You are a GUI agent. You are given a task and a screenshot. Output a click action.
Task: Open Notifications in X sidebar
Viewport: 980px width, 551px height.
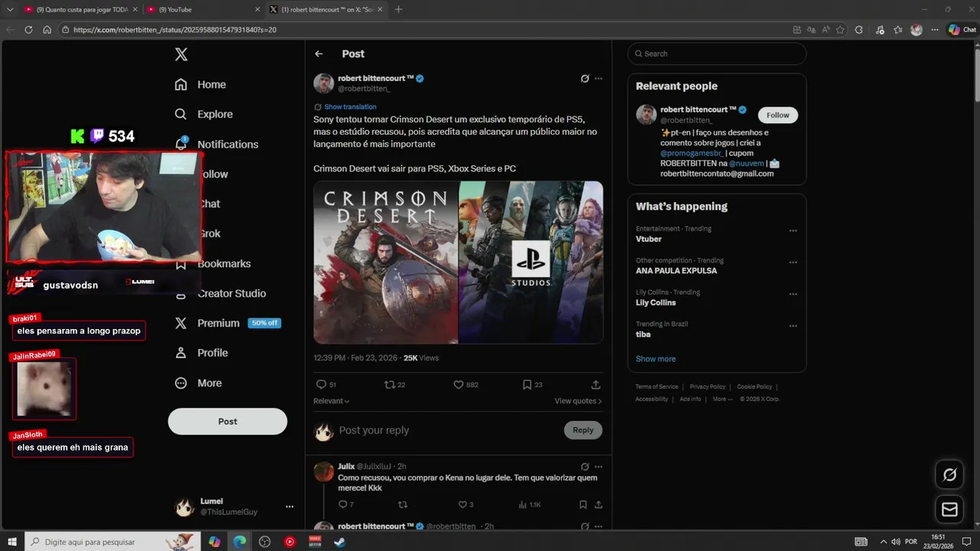pos(217,144)
